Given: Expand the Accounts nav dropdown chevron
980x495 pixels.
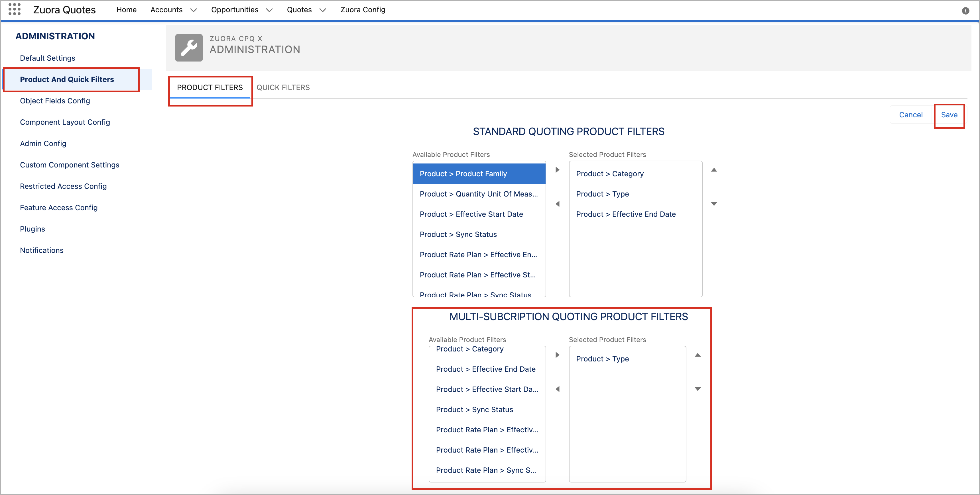Looking at the screenshot, I should click(x=193, y=10).
